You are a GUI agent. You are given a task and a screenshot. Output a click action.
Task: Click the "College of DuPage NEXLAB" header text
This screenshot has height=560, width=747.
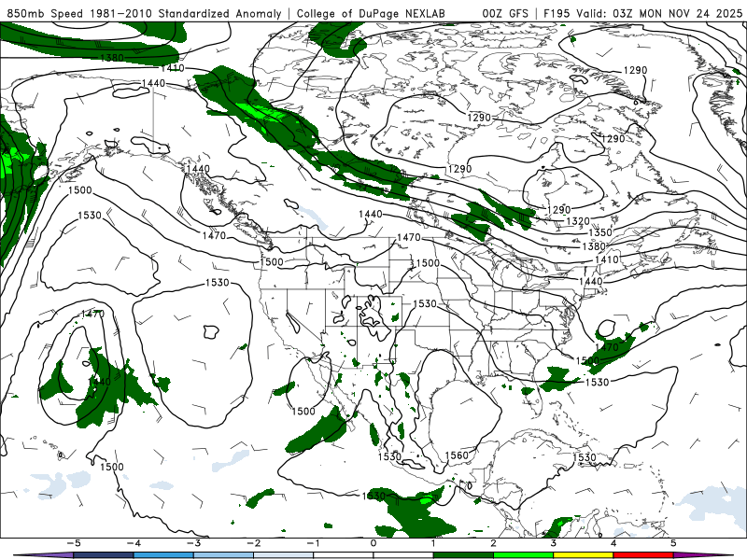371,13
